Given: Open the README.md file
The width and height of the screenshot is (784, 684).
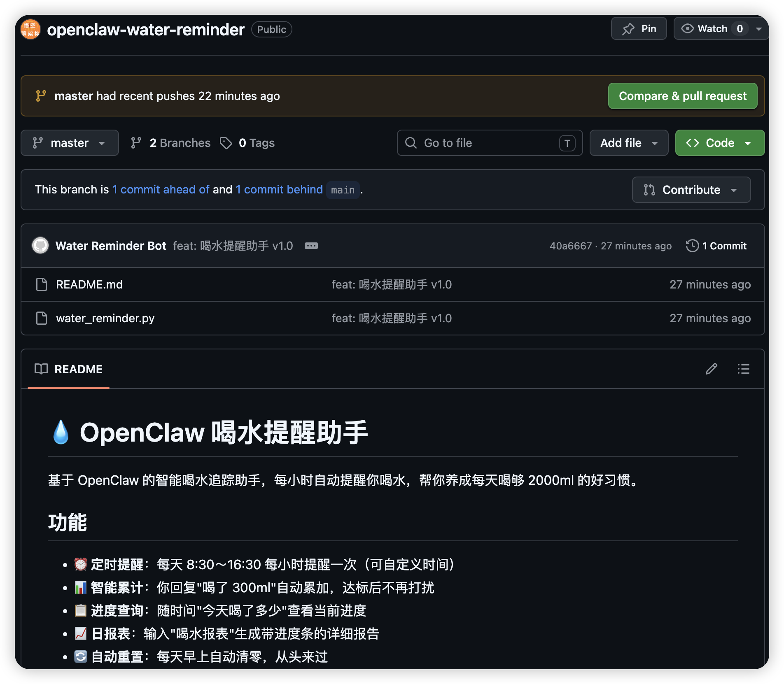Looking at the screenshot, I should [89, 284].
